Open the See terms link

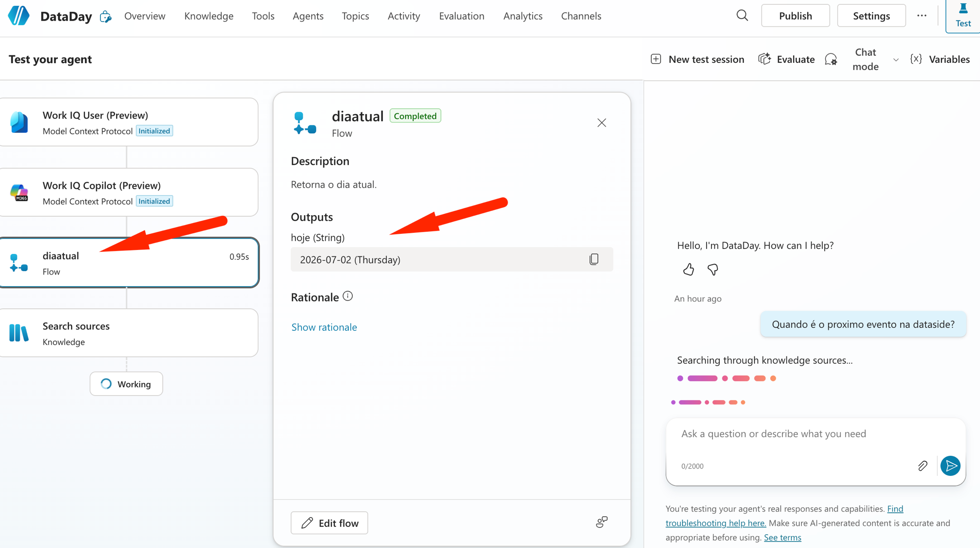click(783, 537)
